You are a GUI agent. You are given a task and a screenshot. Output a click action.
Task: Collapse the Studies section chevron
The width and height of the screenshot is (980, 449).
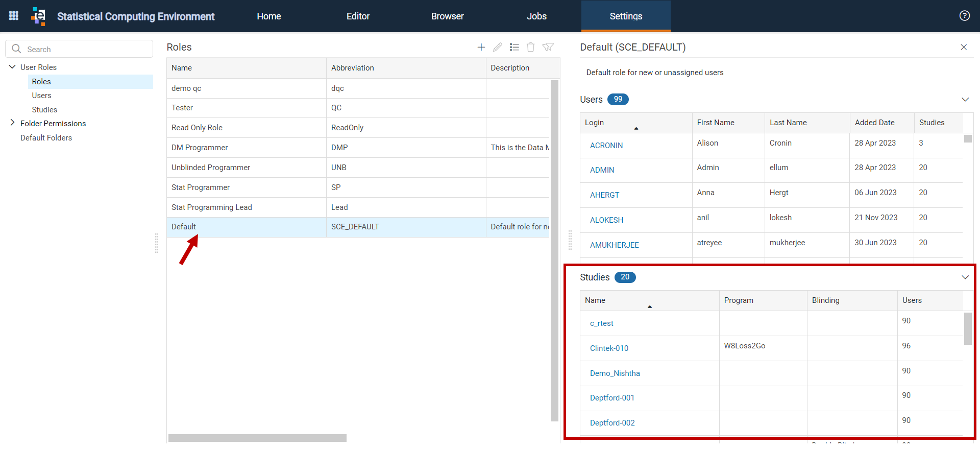coord(965,277)
